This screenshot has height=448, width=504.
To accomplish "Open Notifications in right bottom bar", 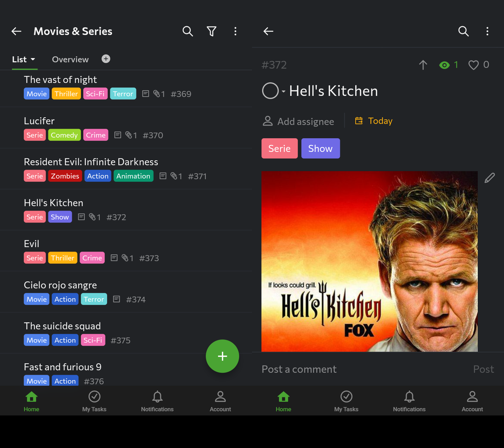I will click(x=409, y=401).
